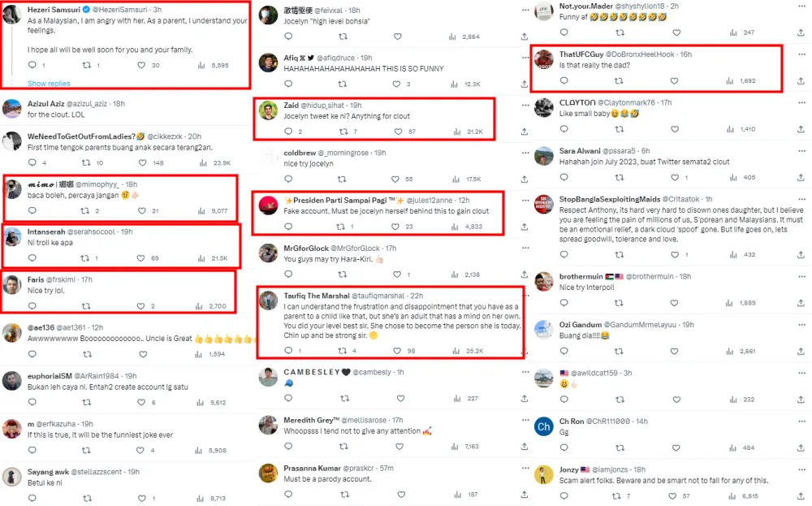The width and height of the screenshot is (812, 506).
Task: Open Azizul Aziz's profile name link
Action: [x=45, y=104]
